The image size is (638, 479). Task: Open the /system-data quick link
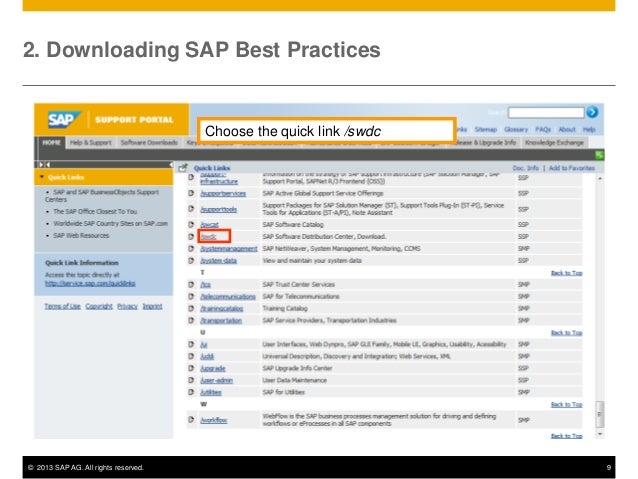coord(218,260)
